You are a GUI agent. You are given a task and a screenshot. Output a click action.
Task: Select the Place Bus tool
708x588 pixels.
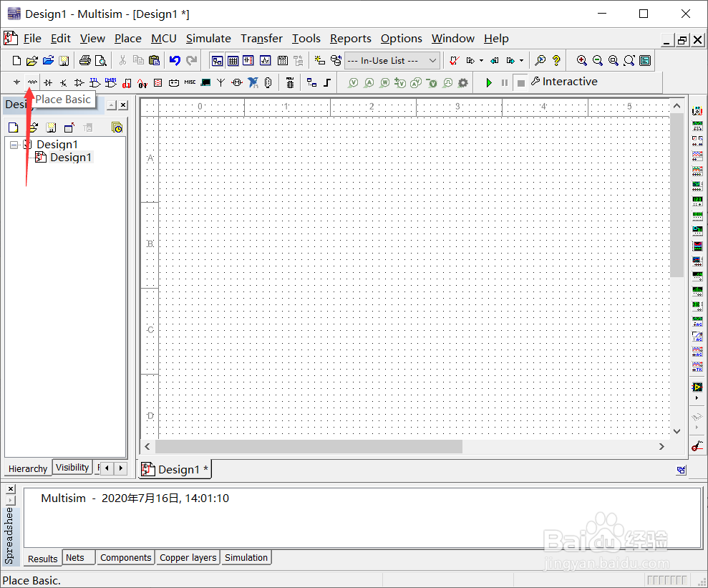click(x=327, y=82)
